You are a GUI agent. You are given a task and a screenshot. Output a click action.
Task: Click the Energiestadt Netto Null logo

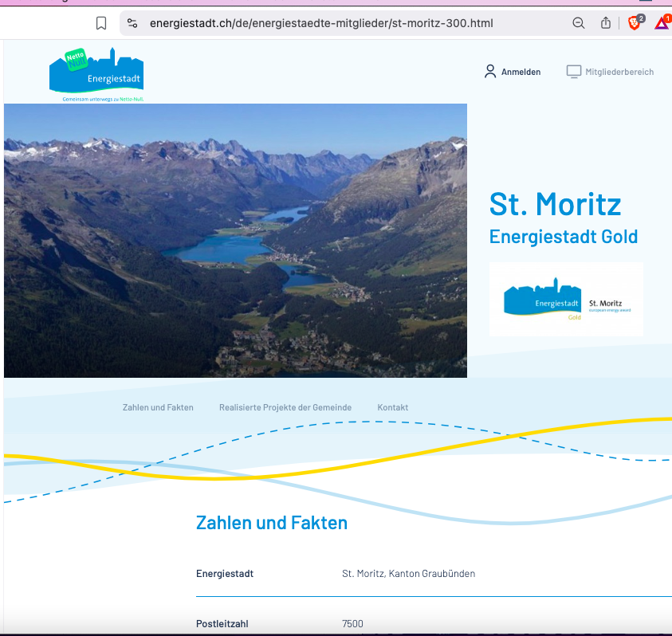click(96, 74)
